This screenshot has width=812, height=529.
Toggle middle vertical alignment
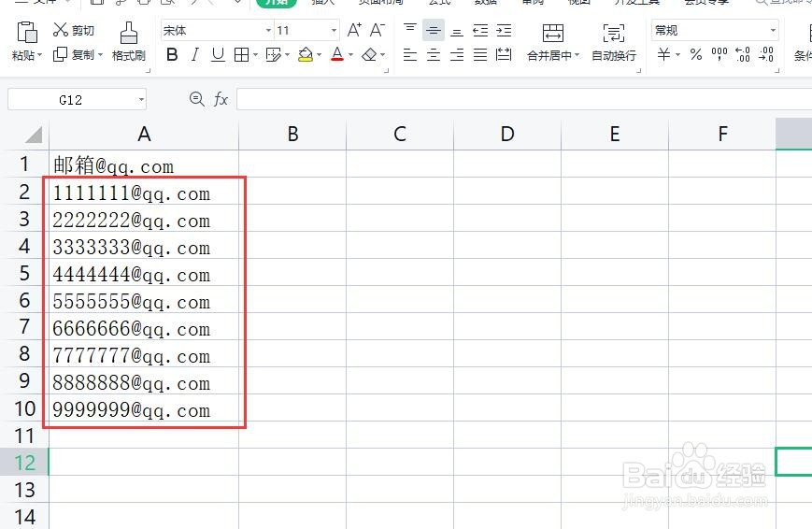[434, 31]
